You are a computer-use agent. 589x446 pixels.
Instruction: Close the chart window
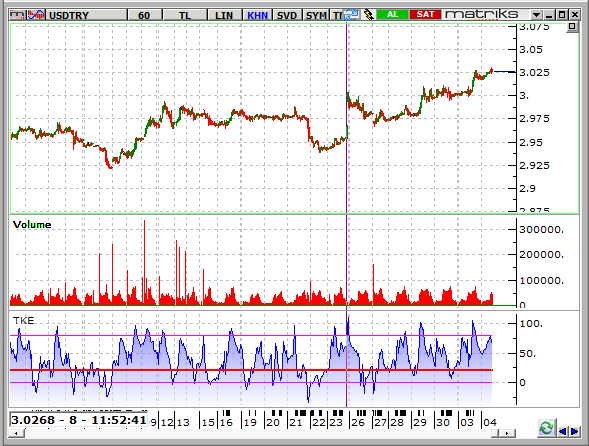tap(575, 15)
